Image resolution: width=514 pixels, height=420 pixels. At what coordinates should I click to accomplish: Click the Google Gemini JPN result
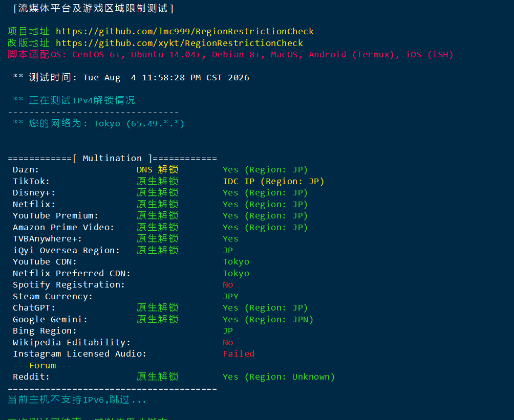point(268,319)
